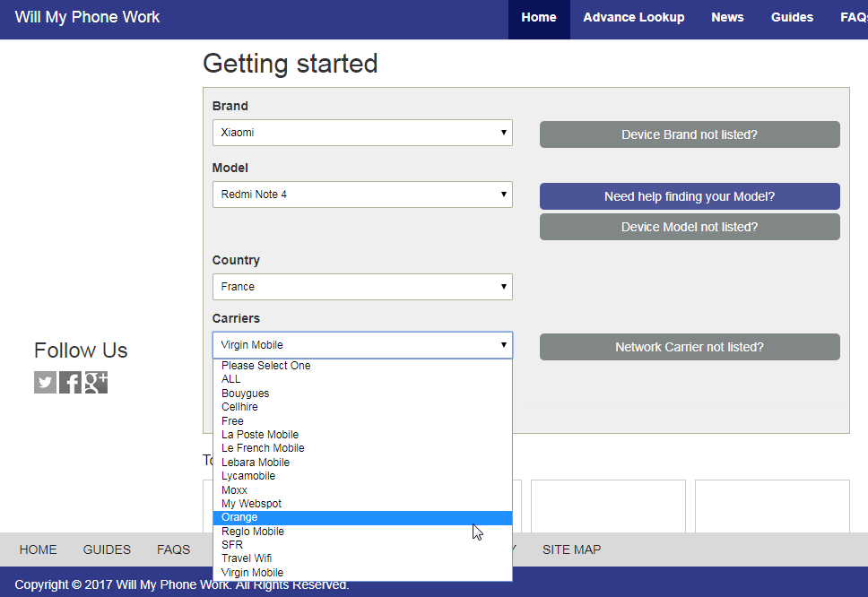Open the Twitter follow icon
This screenshot has height=597, width=868.
click(46, 383)
